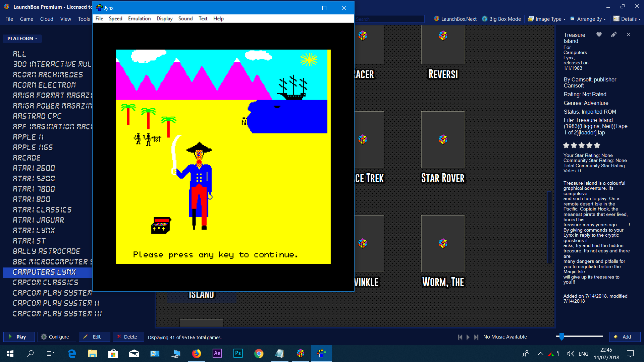Select the Atari 2600 platform
644x362 pixels.
click(34, 168)
